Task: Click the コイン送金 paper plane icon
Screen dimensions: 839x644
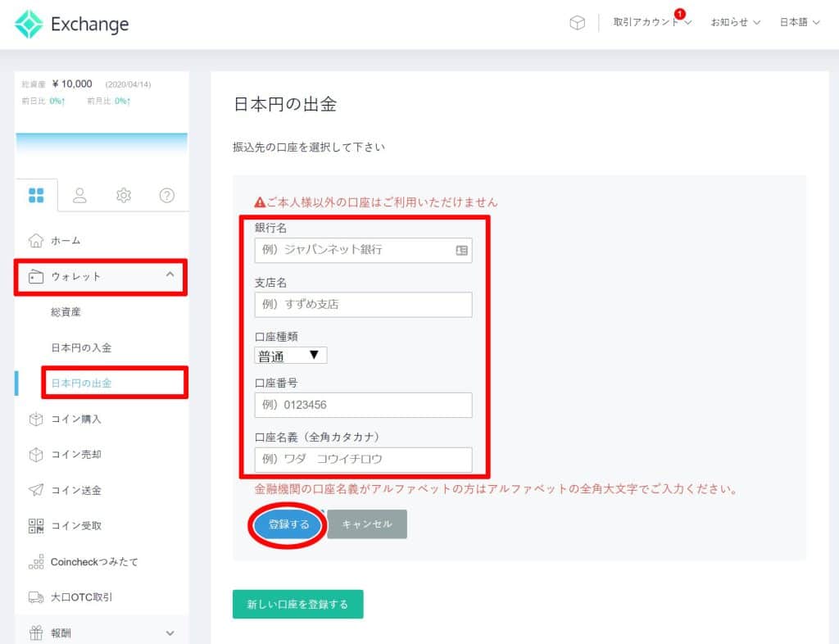Action: point(36,490)
